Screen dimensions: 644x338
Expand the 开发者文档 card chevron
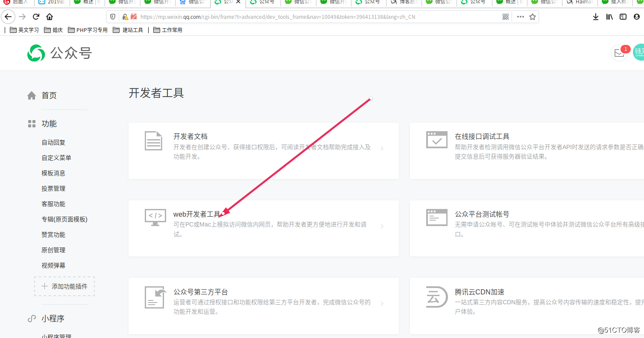[x=382, y=149]
